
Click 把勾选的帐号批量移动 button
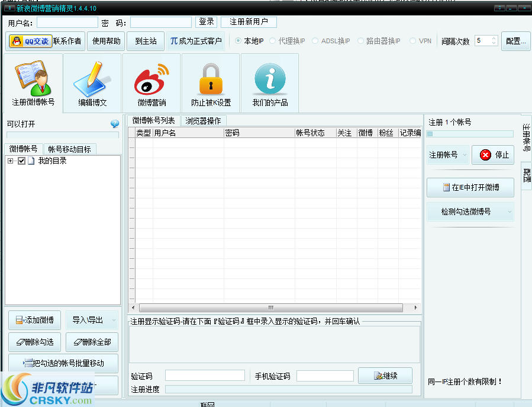63,363
